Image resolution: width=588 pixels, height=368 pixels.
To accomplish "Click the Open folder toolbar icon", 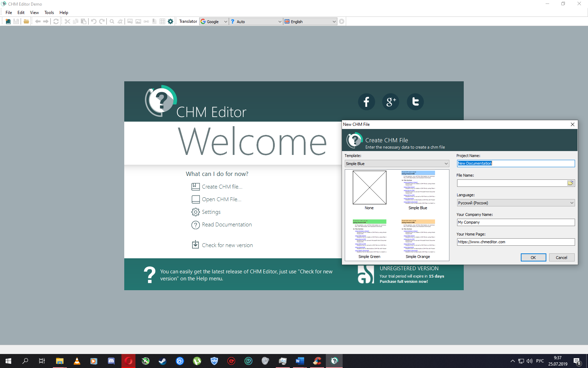I will pyautogui.click(x=26, y=21).
